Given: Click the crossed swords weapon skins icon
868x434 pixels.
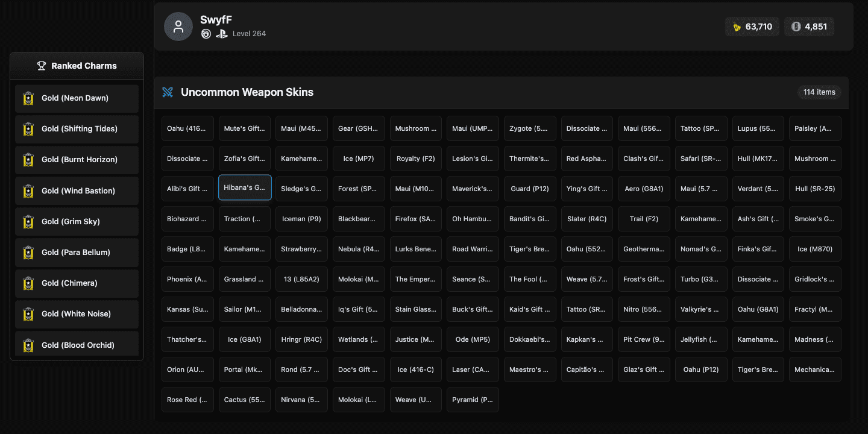Looking at the screenshot, I should click(x=168, y=92).
